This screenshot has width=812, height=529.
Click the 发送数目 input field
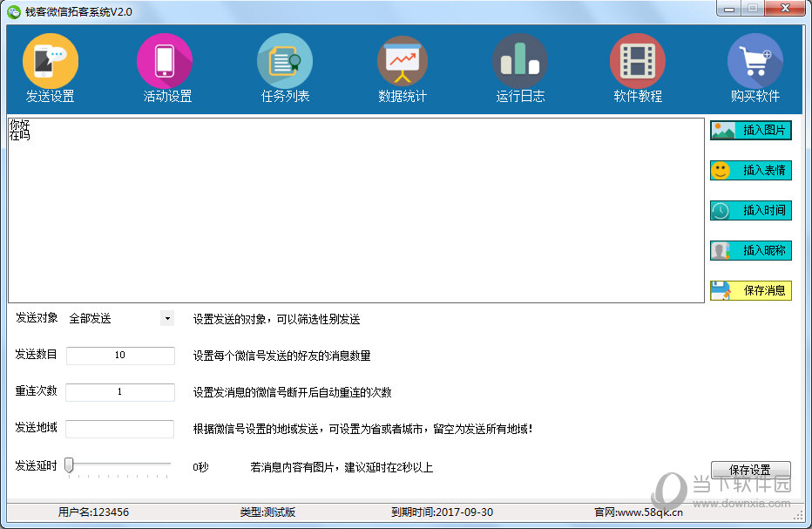click(x=120, y=356)
